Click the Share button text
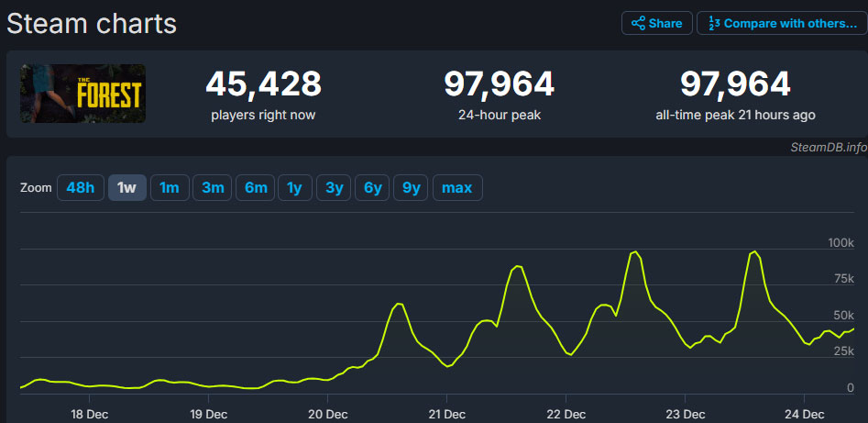The height and width of the screenshot is (423, 868). click(x=665, y=23)
